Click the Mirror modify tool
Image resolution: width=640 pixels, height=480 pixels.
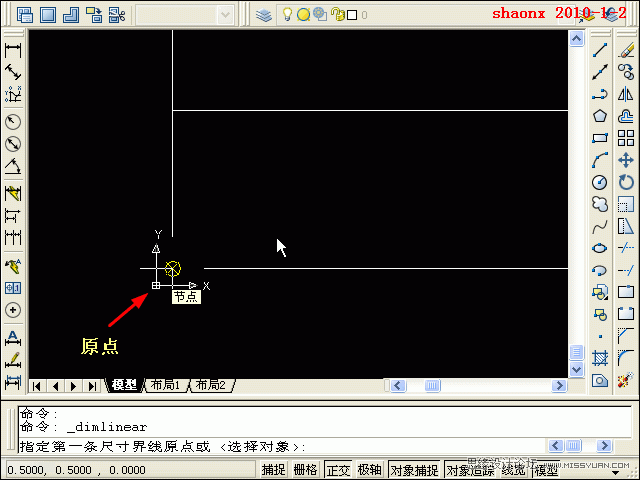(626, 94)
